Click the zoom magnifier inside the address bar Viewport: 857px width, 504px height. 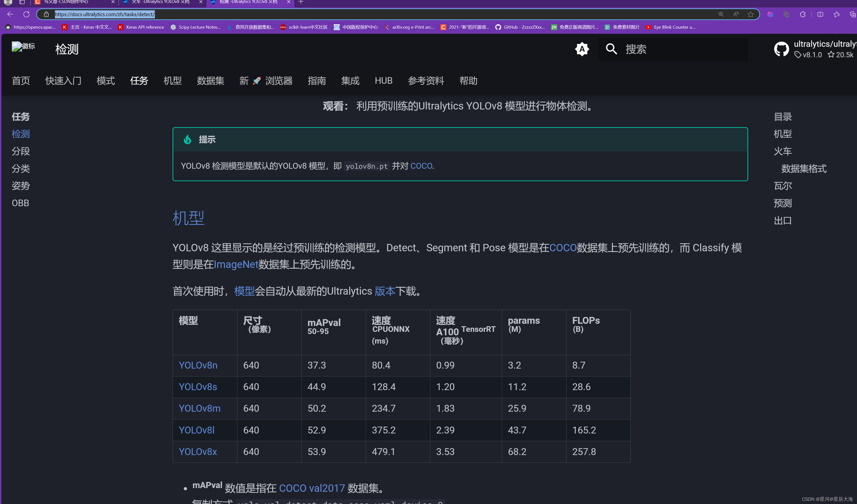click(721, 14)
